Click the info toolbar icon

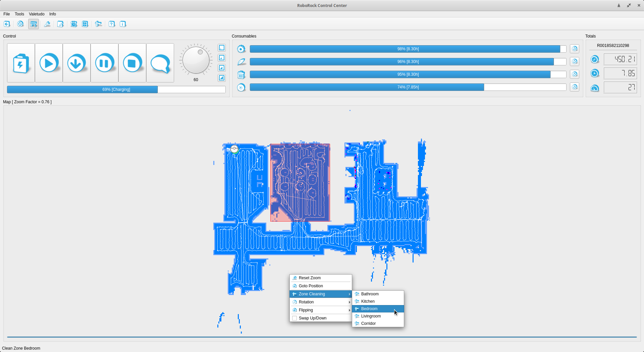(x=123, y=24)
